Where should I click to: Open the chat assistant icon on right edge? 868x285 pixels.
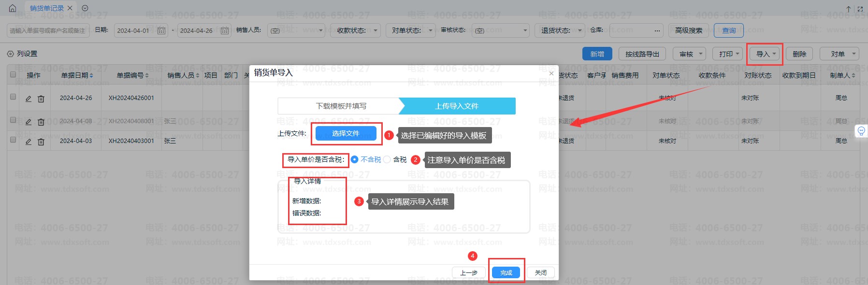click(x=861, y=131)
